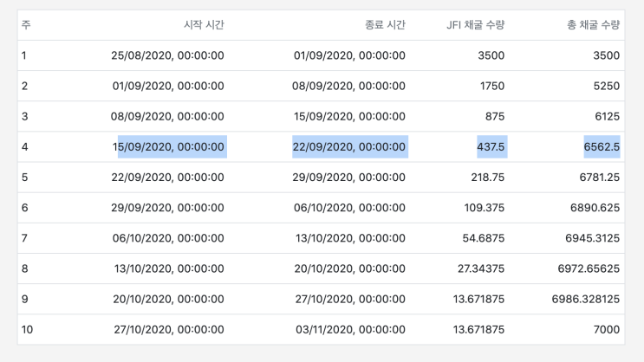The width and height of the screenshot is (644, 362).
Task: Click total amount 6972.65625
Action: pyautogui.click(x=589, y=268)
